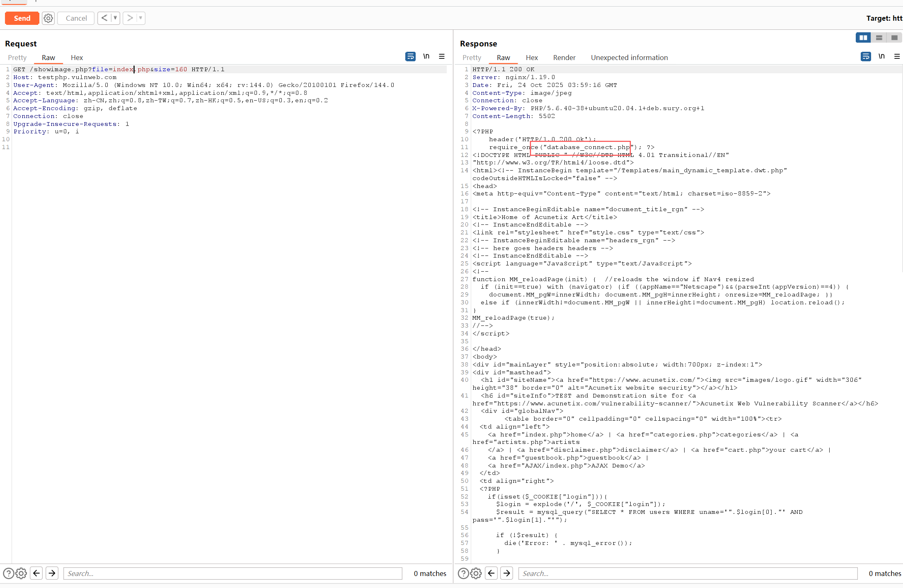
Task: Open Request search help icon
Action: tap(8, 574)
